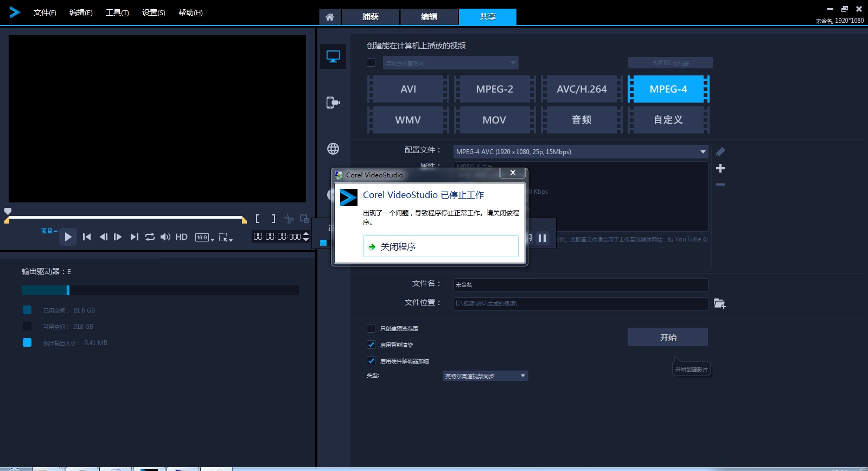
Task: Select the device output icon
Action: pyautogui.click(x=333, y=103)
